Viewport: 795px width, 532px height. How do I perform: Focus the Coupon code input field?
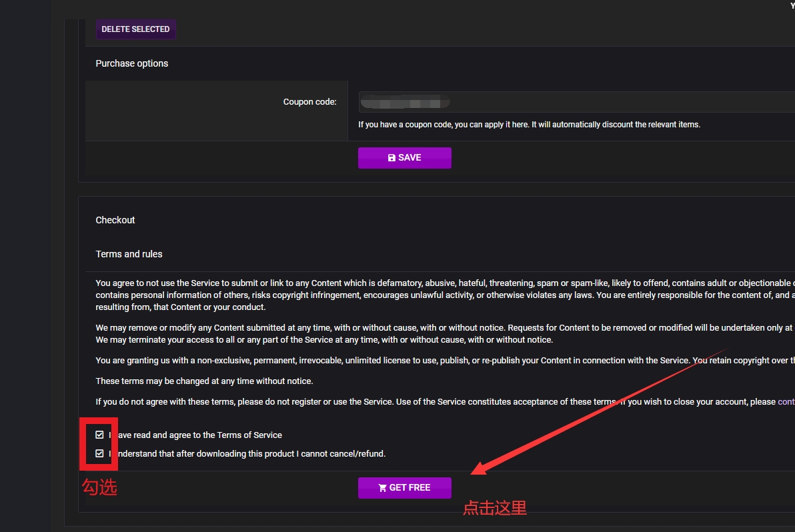pyautogui.click(x=574, y=103)
